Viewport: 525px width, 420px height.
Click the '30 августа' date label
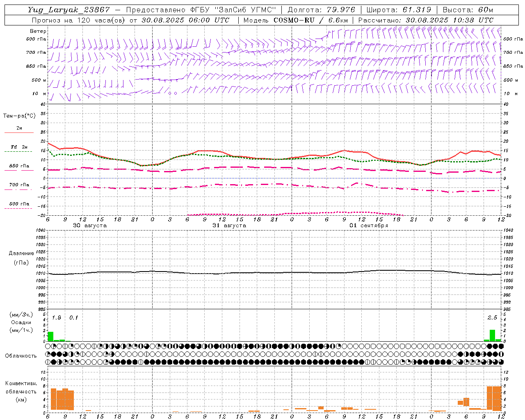[x=90, y=226]
